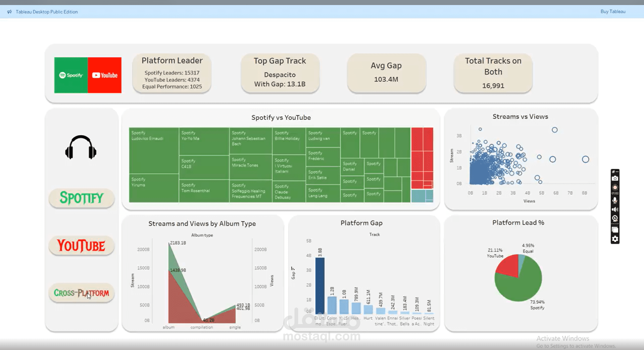Click the 'Album type' header above area chart
The height and width of the screenshot is (350, 644).
tap(202, 235)
